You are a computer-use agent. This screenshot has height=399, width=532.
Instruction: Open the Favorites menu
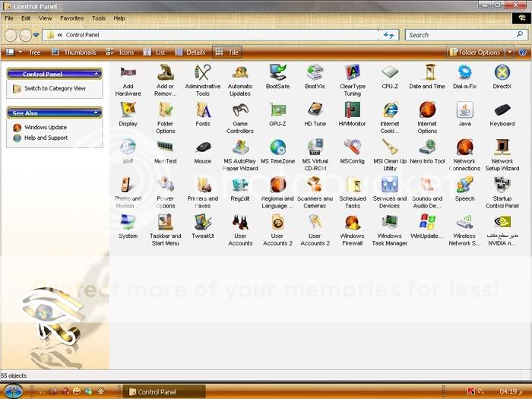coord(71,18)
